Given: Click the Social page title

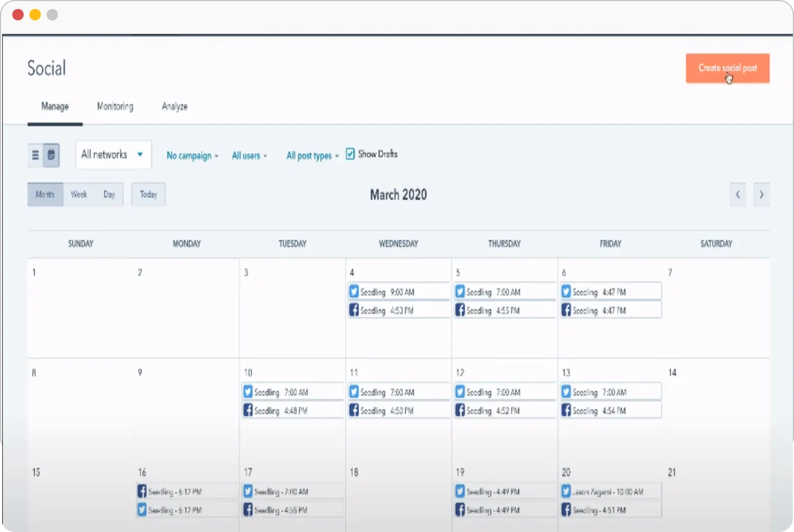Looking at the screenshot, I should [47, 68].
